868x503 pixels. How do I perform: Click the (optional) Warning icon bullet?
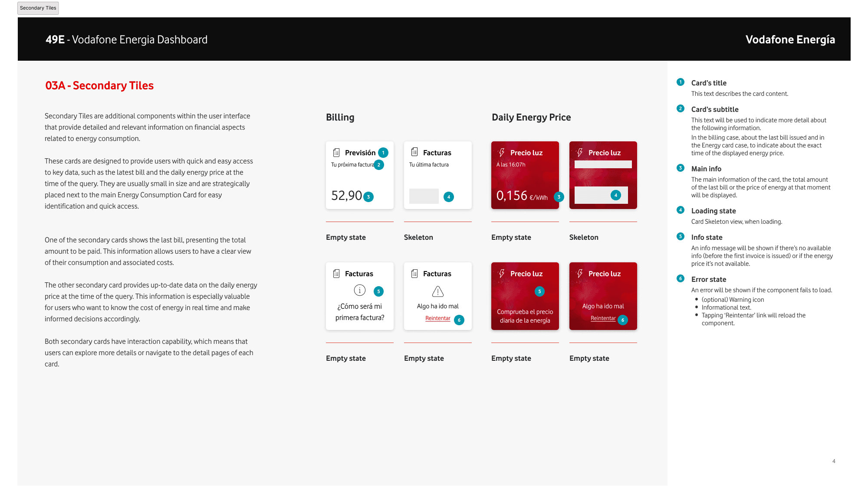tap(733, 300)
